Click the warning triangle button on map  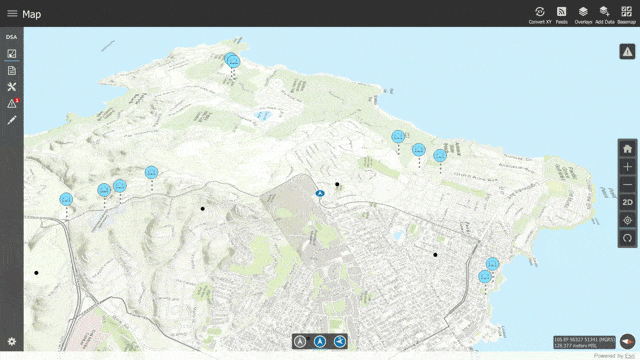[627, 51]
